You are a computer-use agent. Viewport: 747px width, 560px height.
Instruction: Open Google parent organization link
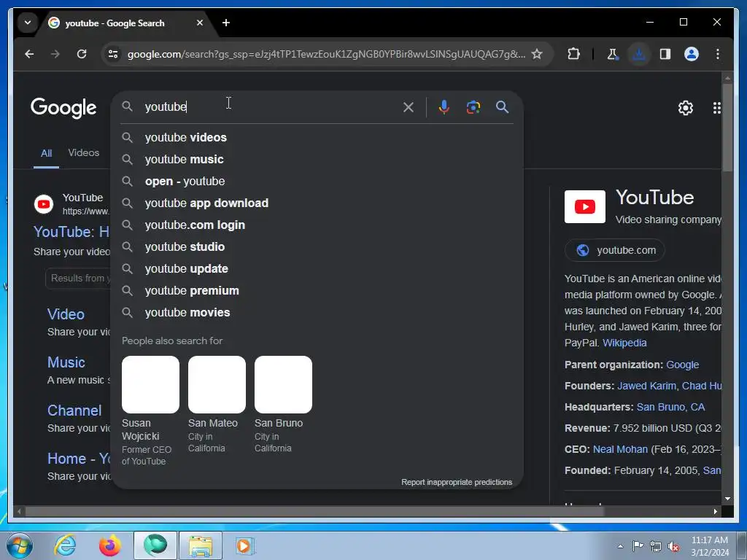682,365
